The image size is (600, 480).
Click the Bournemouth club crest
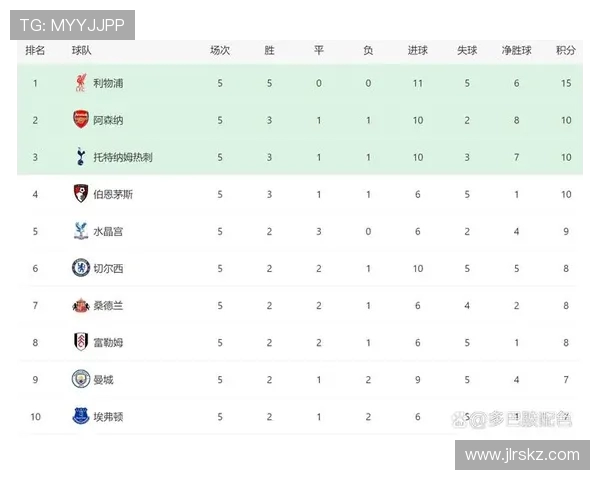[x=80, y=194]
